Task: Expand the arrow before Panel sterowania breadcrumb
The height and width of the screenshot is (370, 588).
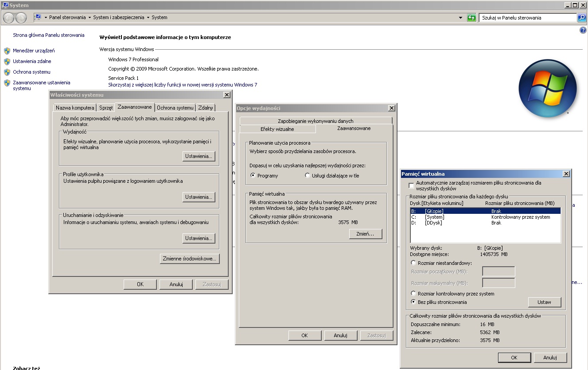Action: tap(46, 18)
